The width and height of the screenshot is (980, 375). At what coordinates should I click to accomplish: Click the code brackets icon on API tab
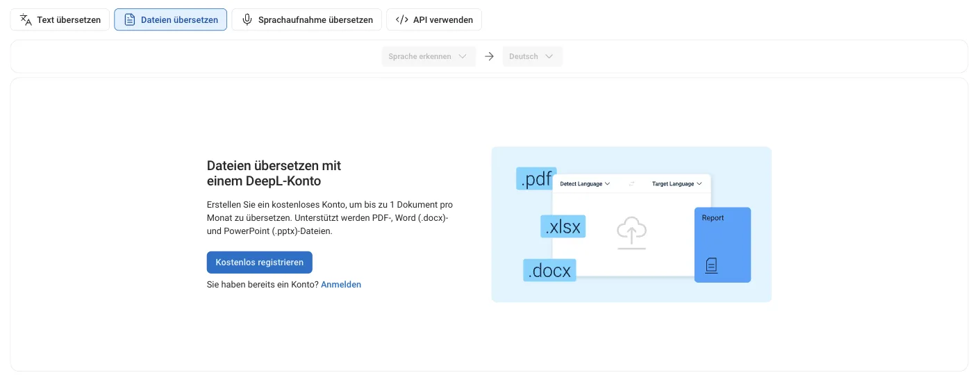402,19
